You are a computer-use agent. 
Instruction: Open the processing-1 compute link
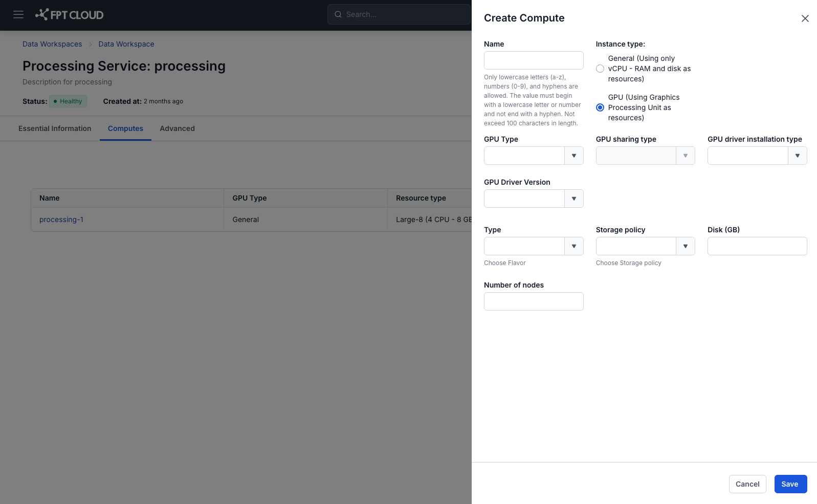point(61,220)
